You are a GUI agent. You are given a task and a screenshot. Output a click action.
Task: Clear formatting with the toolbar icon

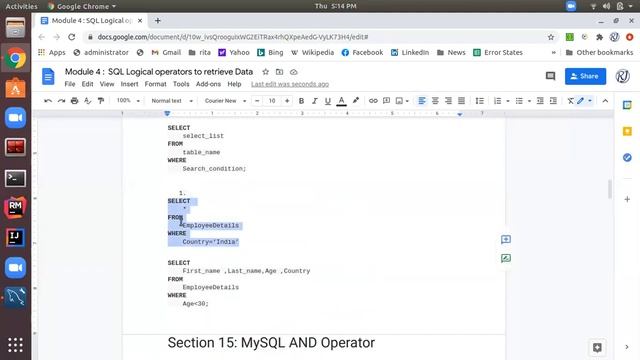click(570, 101)
